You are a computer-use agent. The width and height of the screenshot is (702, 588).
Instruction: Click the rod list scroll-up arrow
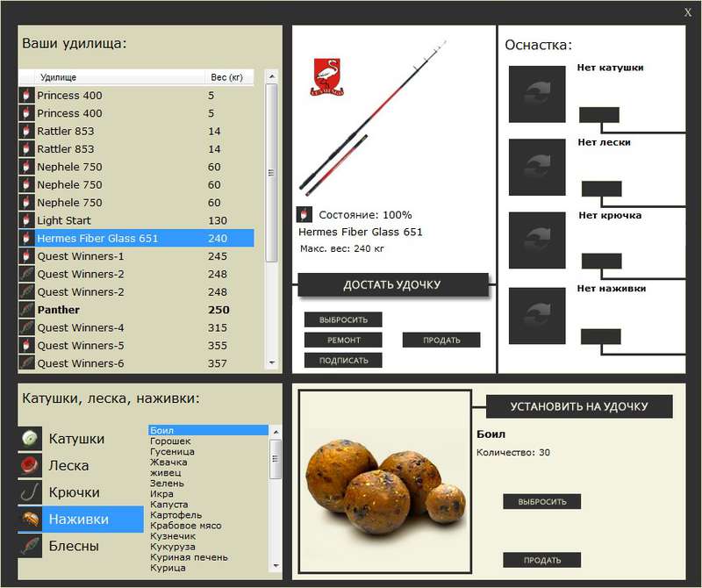(271, 76)
